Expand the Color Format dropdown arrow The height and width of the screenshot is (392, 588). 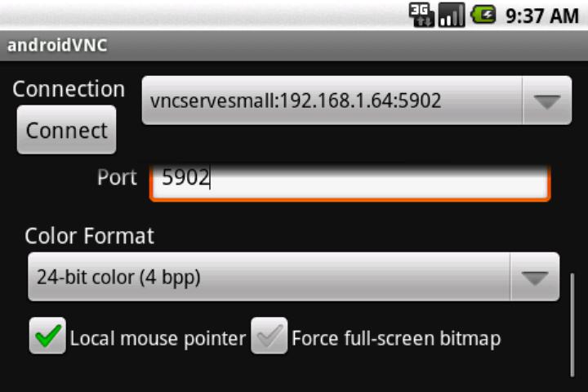click(x=535, y=277)
